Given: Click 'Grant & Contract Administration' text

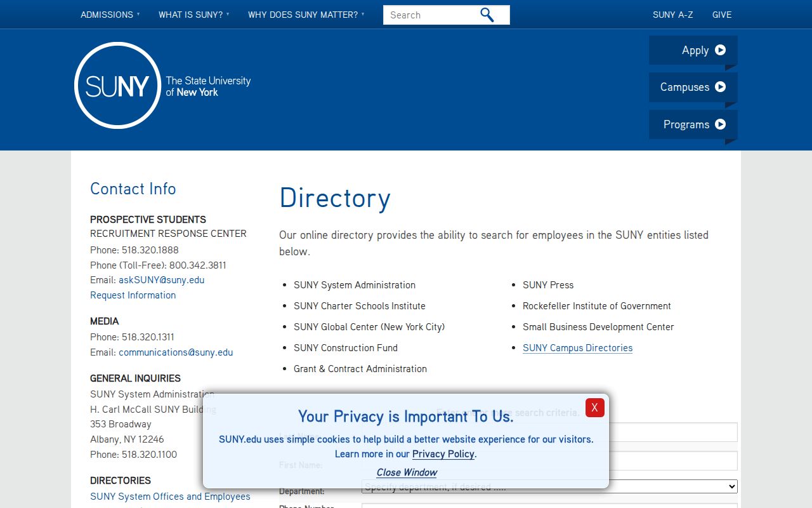Looking at the screenshot, I should click(x=360, y=369).
